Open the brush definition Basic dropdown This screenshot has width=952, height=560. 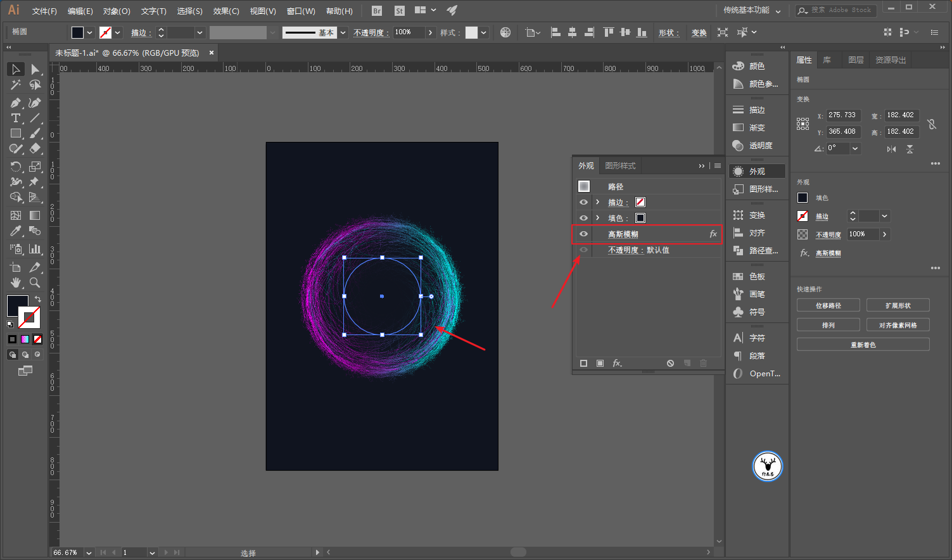343,32
